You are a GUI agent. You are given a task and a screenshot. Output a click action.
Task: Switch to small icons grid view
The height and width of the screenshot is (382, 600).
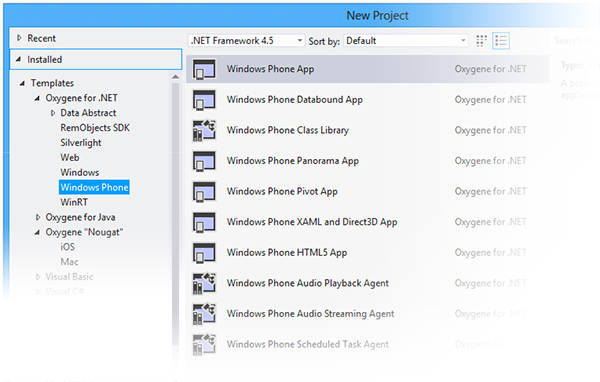point(481,41)
